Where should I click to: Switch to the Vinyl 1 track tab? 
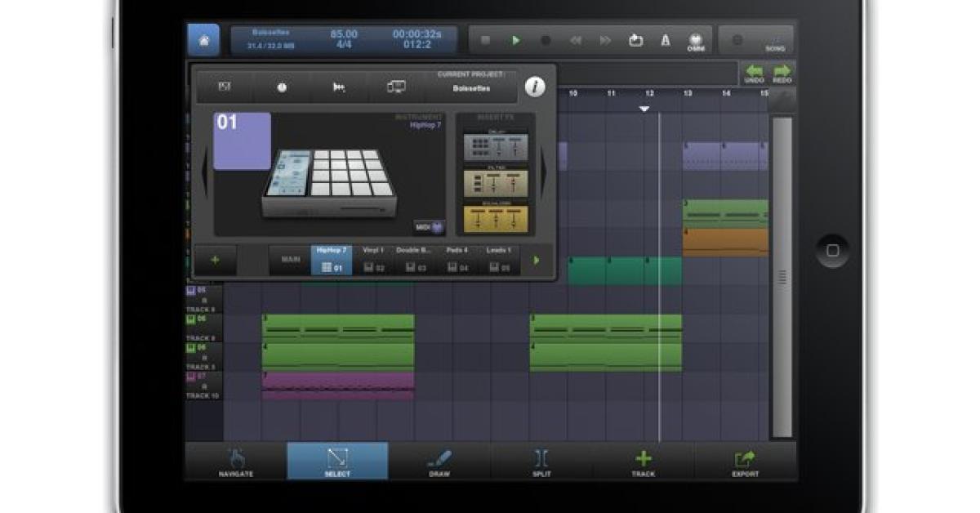(x=373, y=260)
